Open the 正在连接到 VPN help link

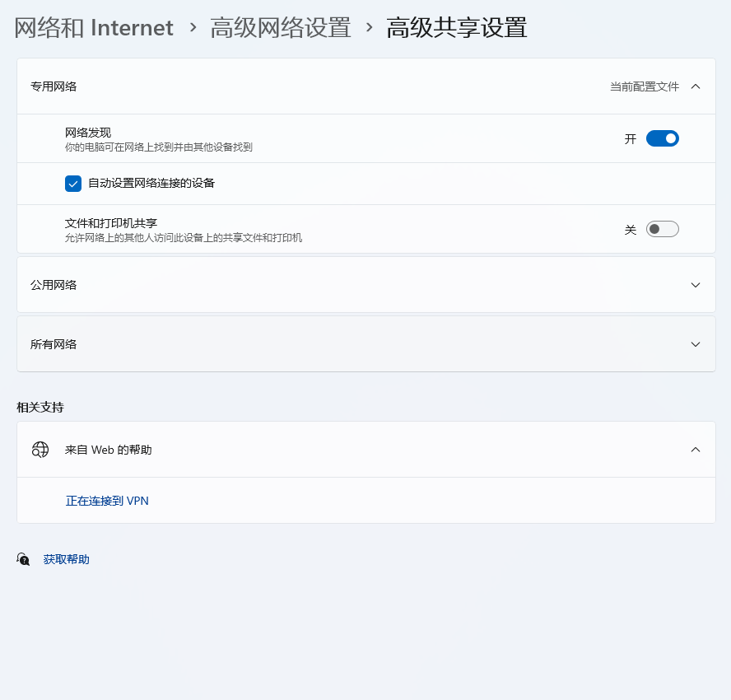107,501
